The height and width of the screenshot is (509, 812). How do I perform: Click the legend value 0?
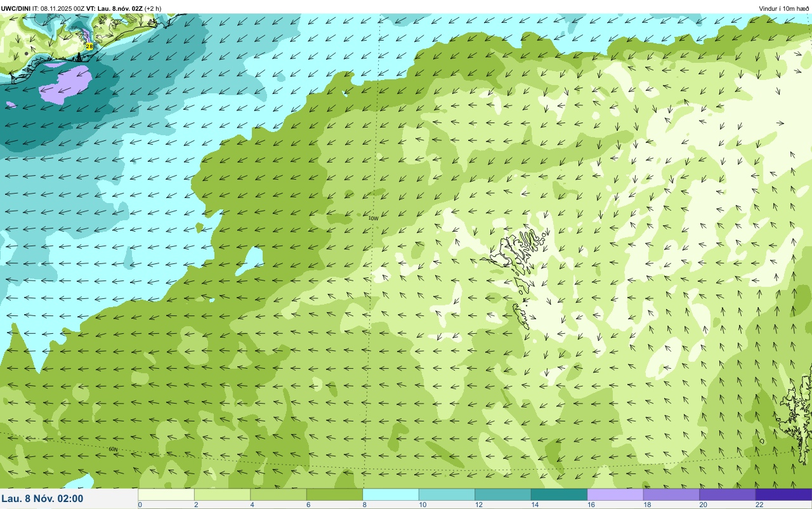coord(140,505)
